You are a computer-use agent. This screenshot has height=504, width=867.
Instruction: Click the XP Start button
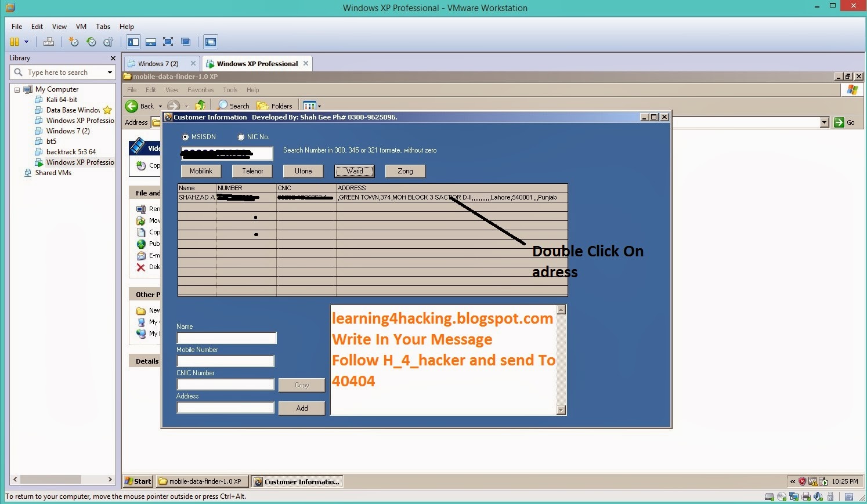point(138,481)
